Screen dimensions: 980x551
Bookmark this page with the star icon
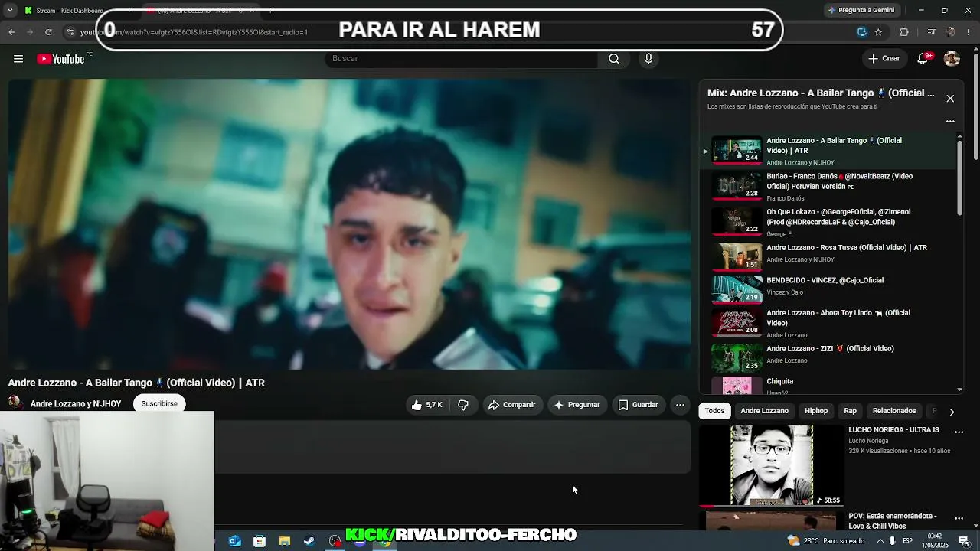click(878, 32)
